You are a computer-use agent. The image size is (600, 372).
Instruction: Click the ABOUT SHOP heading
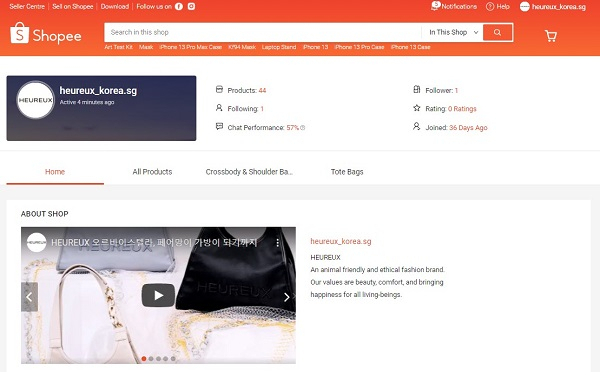(45, 214)
